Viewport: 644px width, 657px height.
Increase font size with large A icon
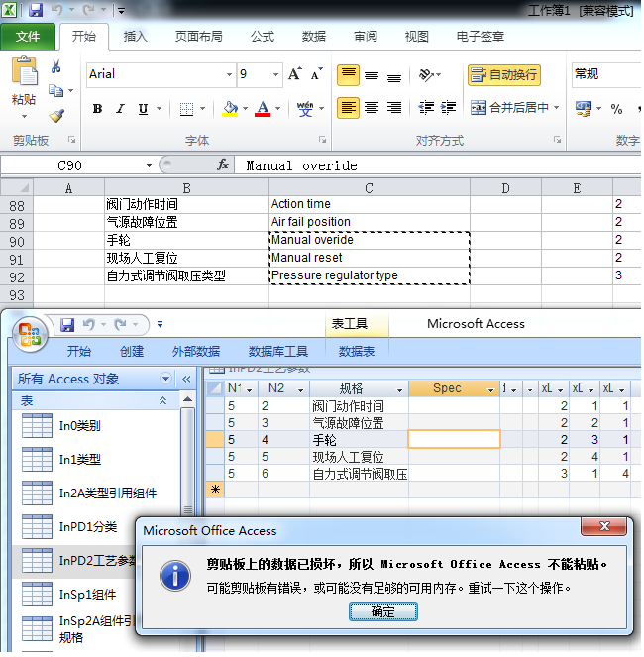click(295, 74)
